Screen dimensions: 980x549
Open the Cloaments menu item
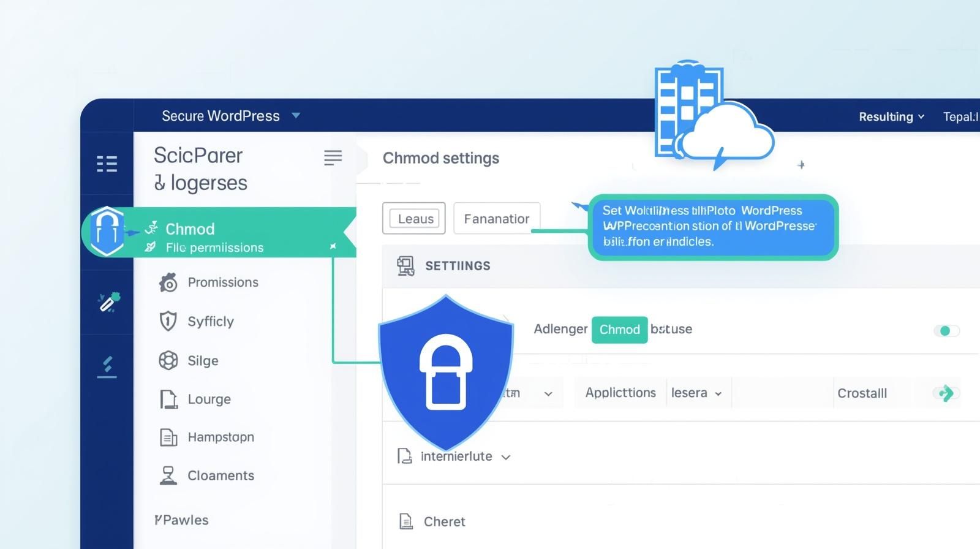click(x=221, y=475)
